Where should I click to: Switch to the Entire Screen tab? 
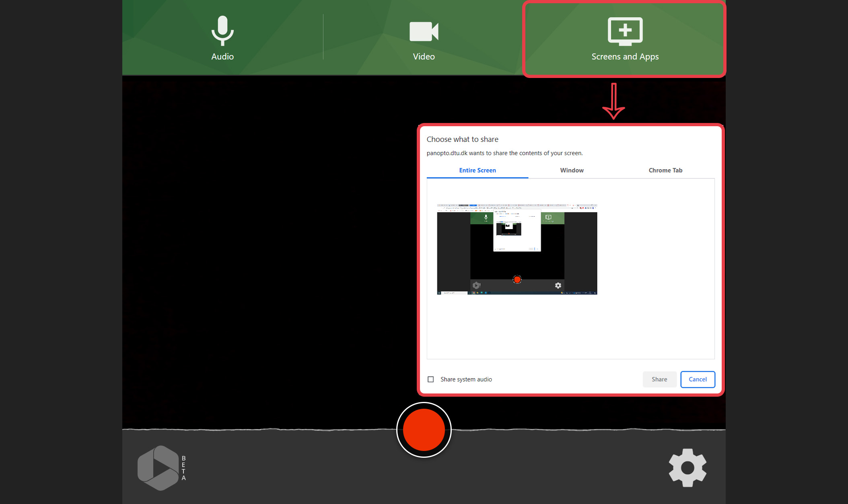pyautogui.click(x=477, y=170)
